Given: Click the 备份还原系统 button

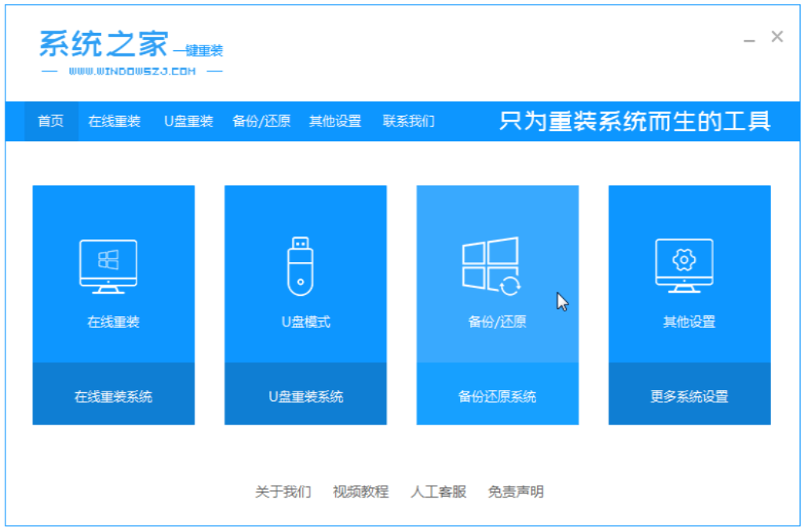Looking at the screenshot, I should [498, 394].
